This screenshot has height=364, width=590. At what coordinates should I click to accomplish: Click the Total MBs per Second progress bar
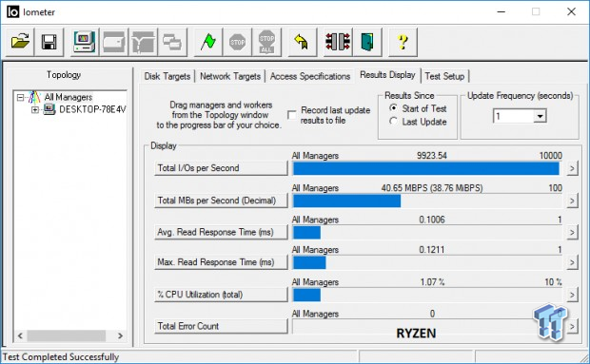(x=427, y=201)
